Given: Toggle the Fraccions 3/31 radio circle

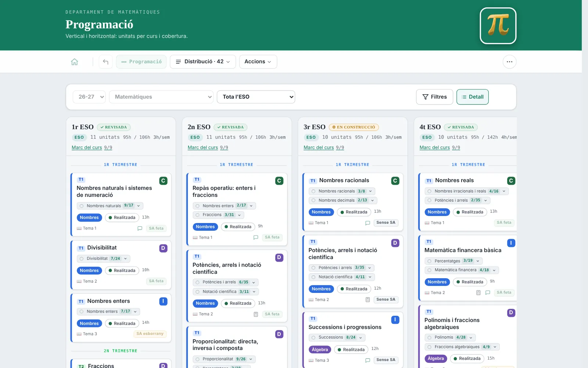Looking at the screenshot, I should point(197,215).
